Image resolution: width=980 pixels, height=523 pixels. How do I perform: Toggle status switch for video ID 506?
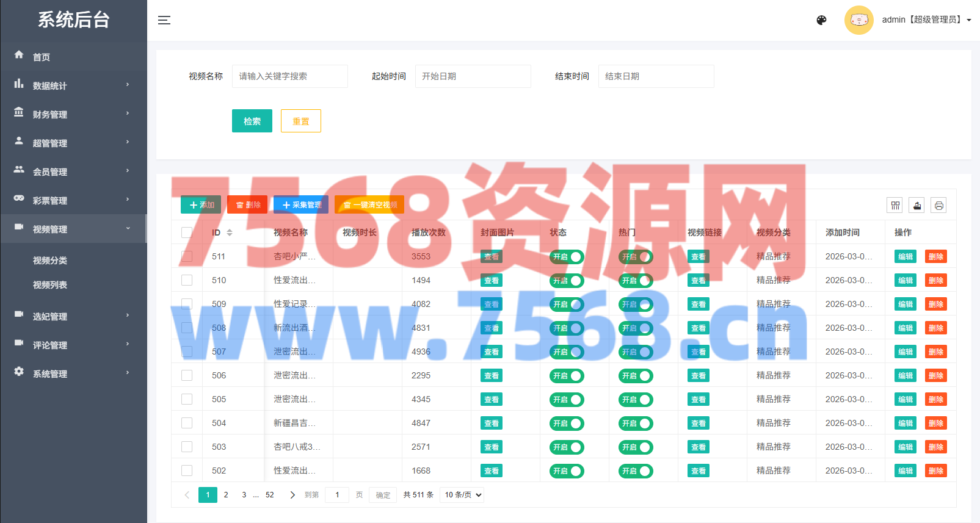coord(567,376)
